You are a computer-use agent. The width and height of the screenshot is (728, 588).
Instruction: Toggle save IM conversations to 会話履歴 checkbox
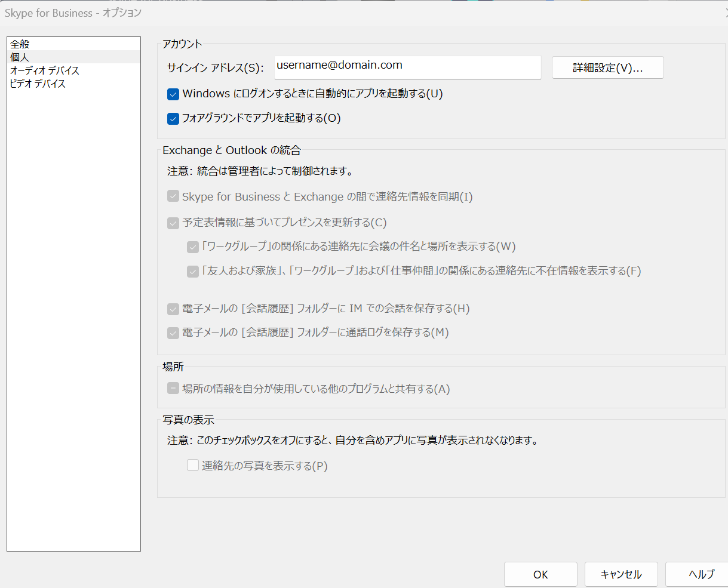point(173,309)
